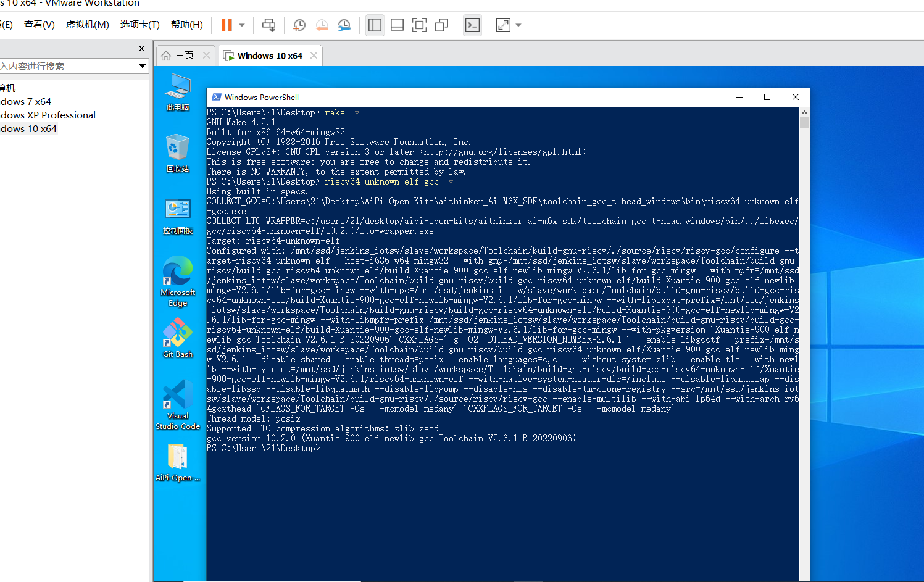
Task: Click the PowerShell vertical scrollbar thumb
Action: click(804, 122)
